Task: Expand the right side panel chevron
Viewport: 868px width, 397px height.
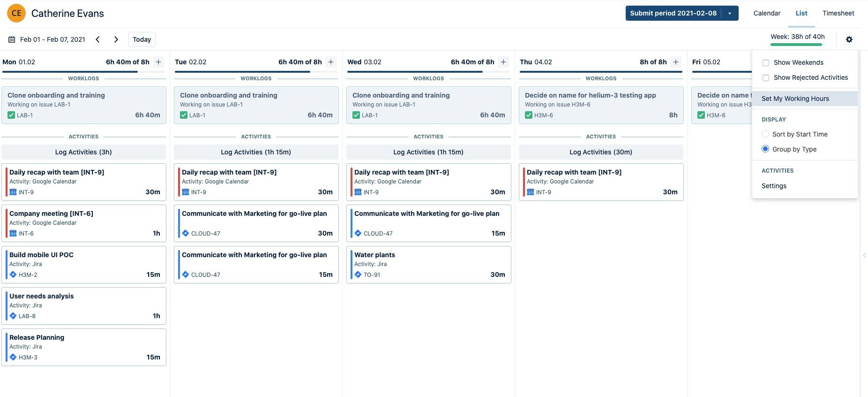Action: tap(864, 255)
